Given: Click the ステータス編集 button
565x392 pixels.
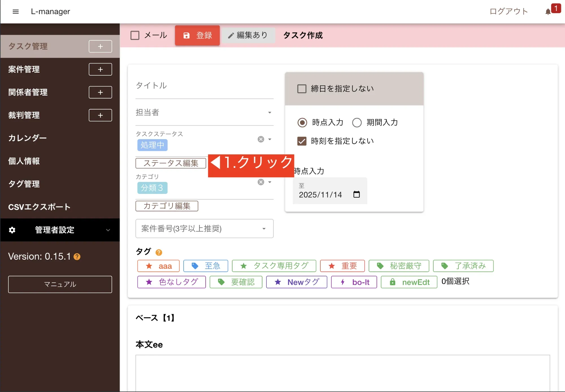Looking at the screenshot, I should [171, 163].
